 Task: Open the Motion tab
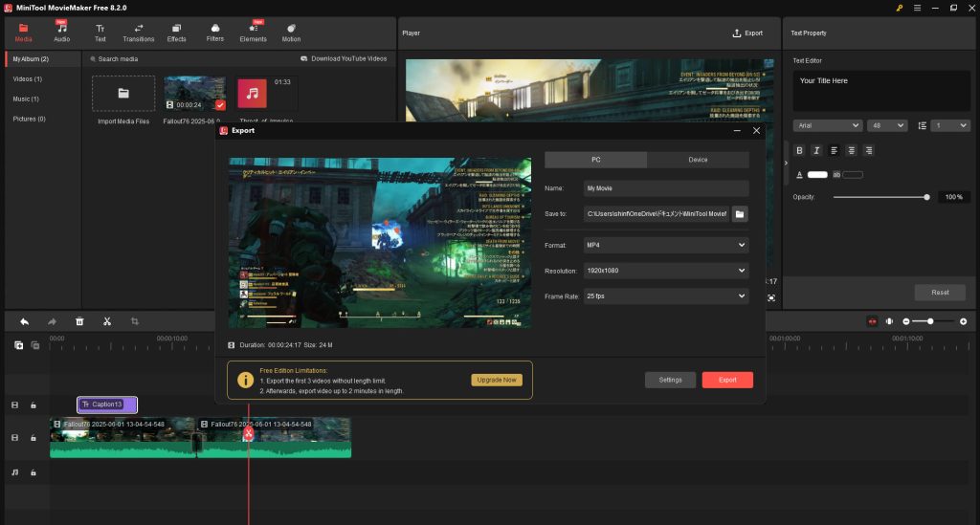(291, 33)
